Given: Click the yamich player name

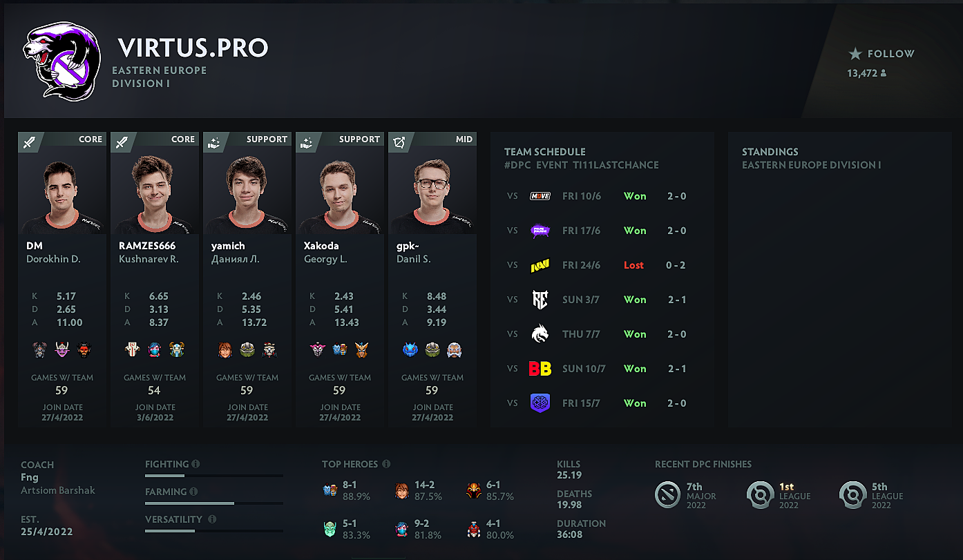Looking at the screenshot, I should pos(228,246).
